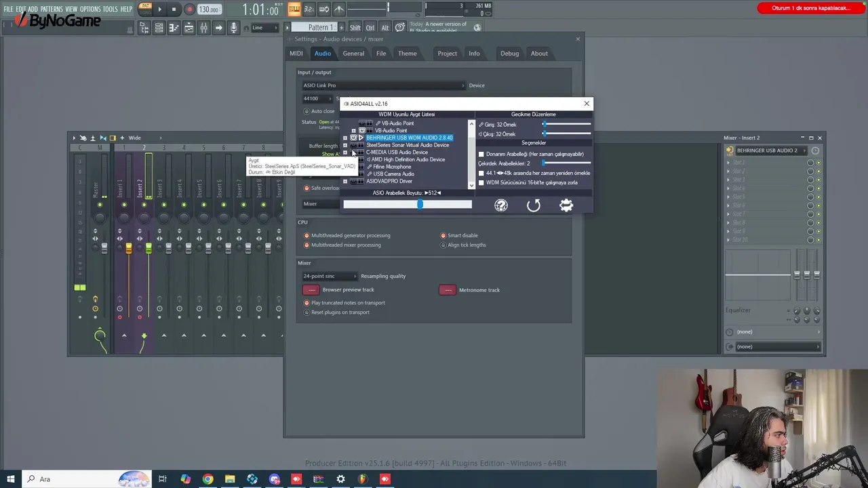Click the right-arrow icon in the toolbar

[x=218, y=28]
